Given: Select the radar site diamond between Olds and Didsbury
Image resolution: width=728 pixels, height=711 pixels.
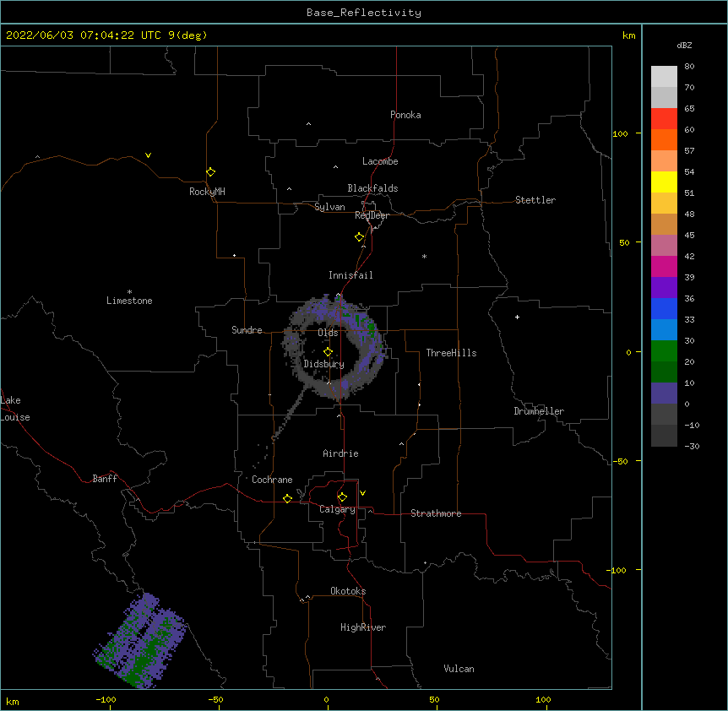Looking at the screenshot, I should click(328, 352).
